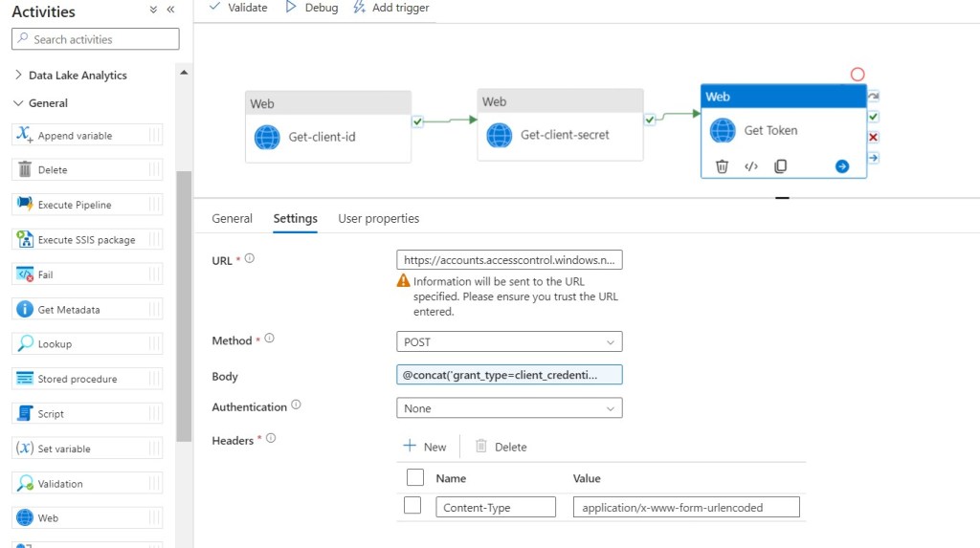Toggle the select-all headers checkbox
Viewport: 980px width, 548px height.
tap(415, 477)
